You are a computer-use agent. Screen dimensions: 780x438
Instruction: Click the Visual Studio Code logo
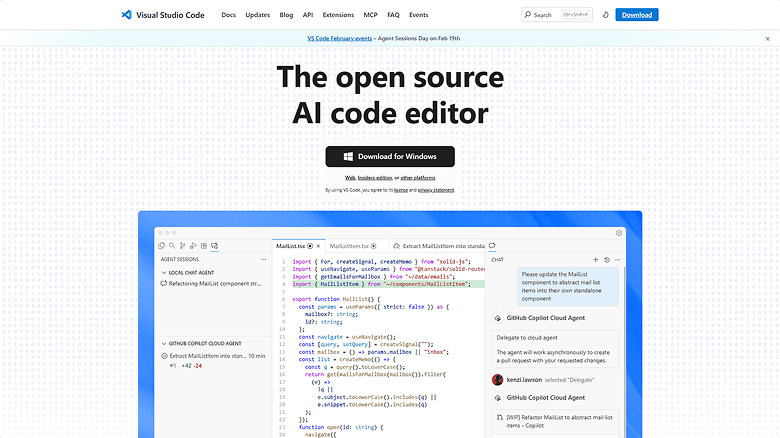[163, 15]
